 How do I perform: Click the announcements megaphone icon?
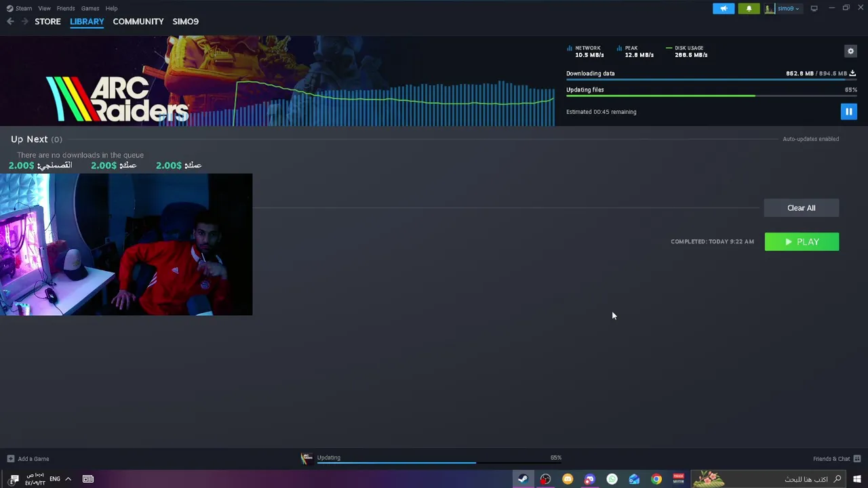point(724,8)
